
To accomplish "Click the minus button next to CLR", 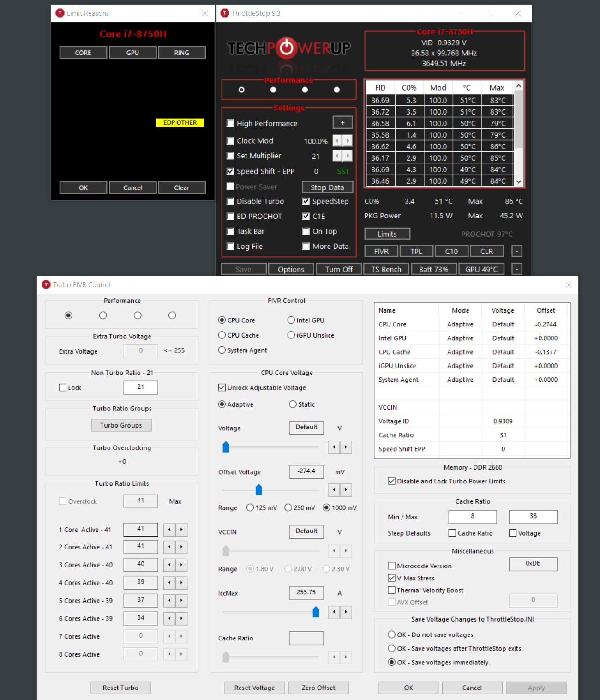I will click(x=517, y=251).
